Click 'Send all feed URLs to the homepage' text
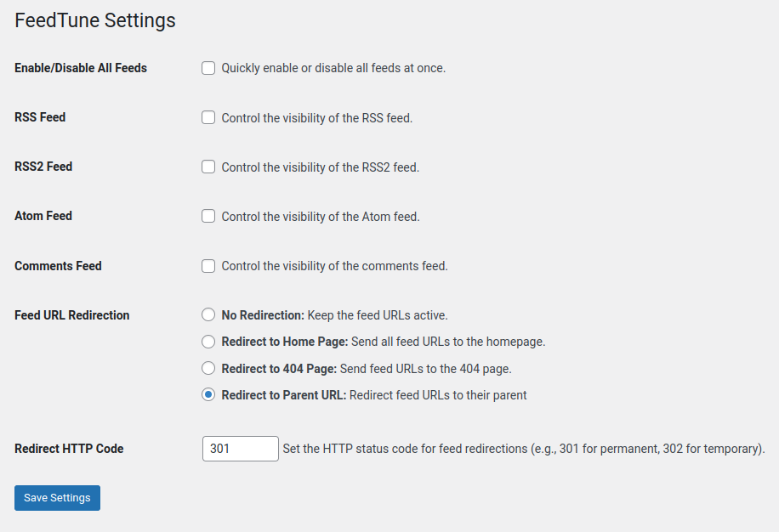779x532 pixels. (x=448, y=342)
